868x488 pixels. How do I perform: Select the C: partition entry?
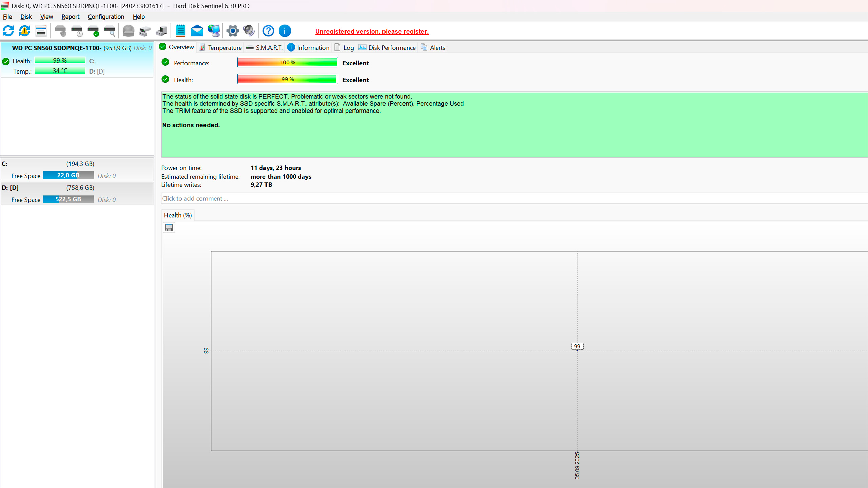pyautogui.click(x=77, y=169)
